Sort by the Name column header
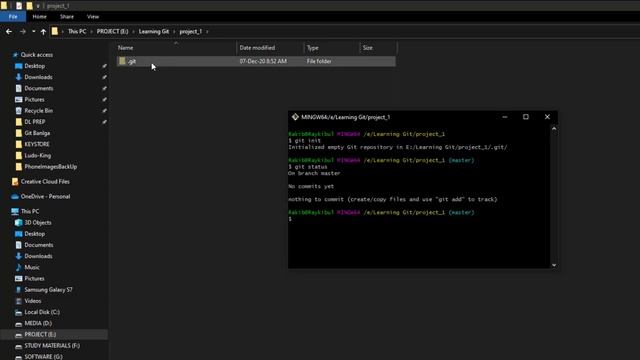This screenshot has height=360, width=640. [176, 48]
